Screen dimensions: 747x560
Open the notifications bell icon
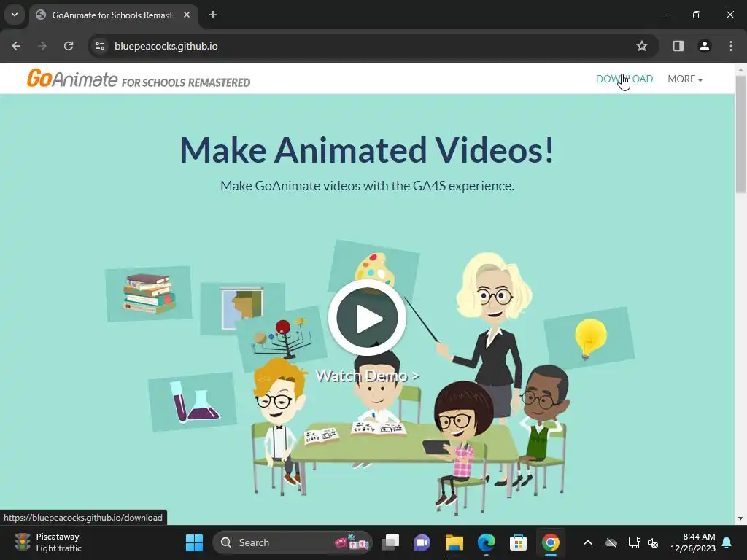pyautogui.click(x=727, y=542)
